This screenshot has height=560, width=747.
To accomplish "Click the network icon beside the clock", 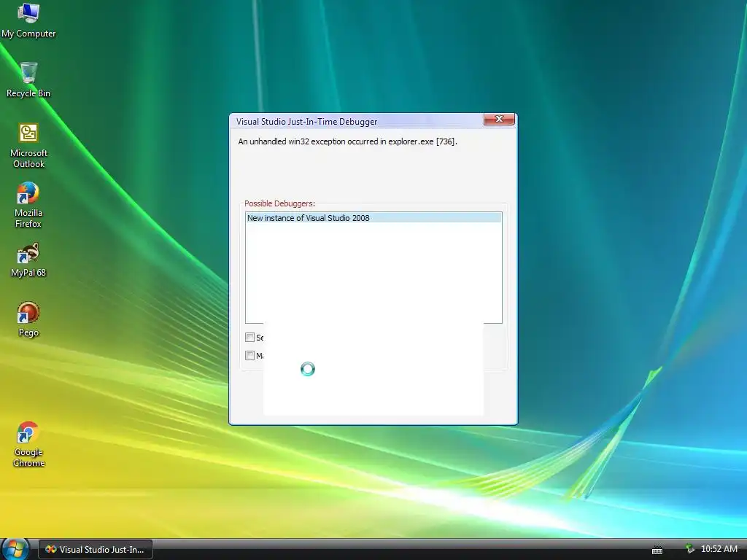I will [x=689, y=549].
